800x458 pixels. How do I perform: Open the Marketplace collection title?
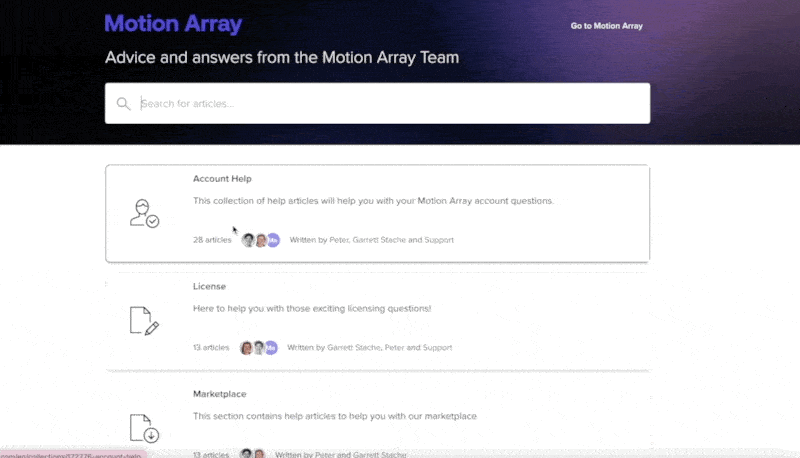(219, 394)
